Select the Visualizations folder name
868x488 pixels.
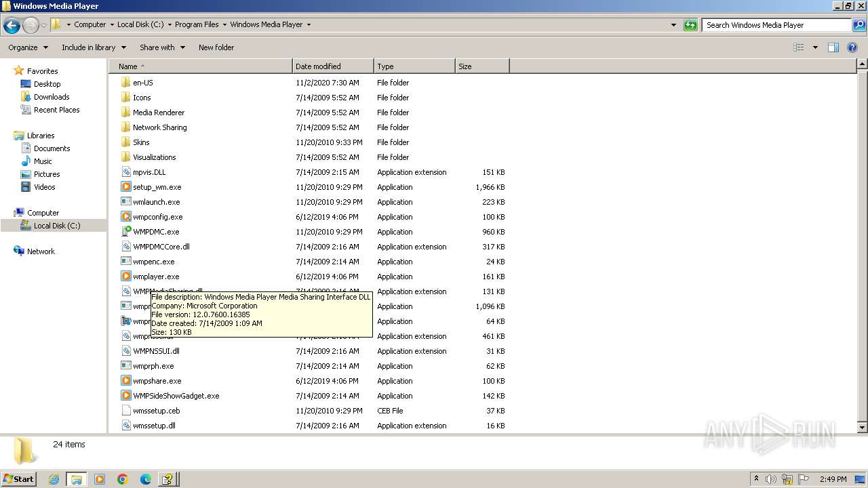click(x=154, y=157)
